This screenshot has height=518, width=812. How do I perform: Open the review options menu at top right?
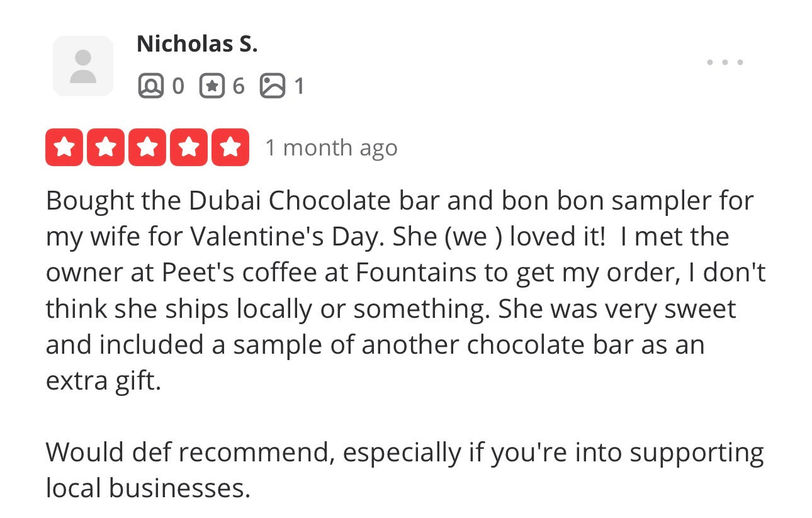click(725, 62)
